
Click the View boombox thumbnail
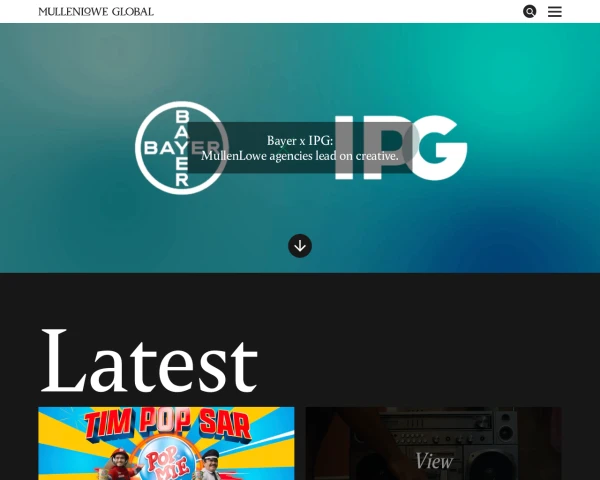click(x=434, y=443)
